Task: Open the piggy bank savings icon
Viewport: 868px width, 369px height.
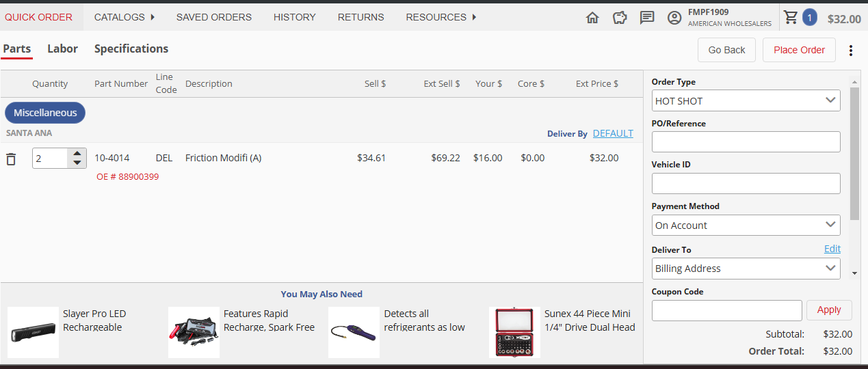Action: (620, 18)
